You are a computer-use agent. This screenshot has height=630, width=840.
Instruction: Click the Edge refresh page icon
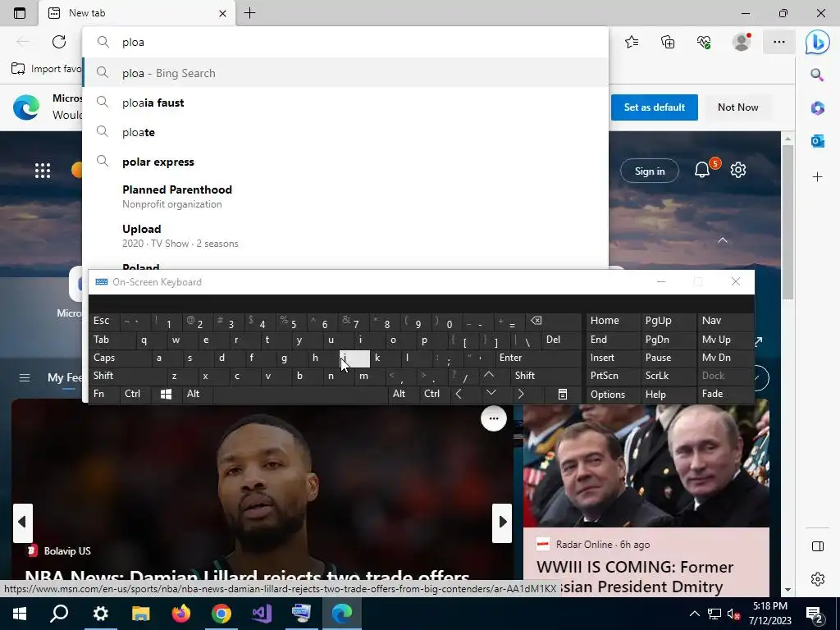pos(59,42)
